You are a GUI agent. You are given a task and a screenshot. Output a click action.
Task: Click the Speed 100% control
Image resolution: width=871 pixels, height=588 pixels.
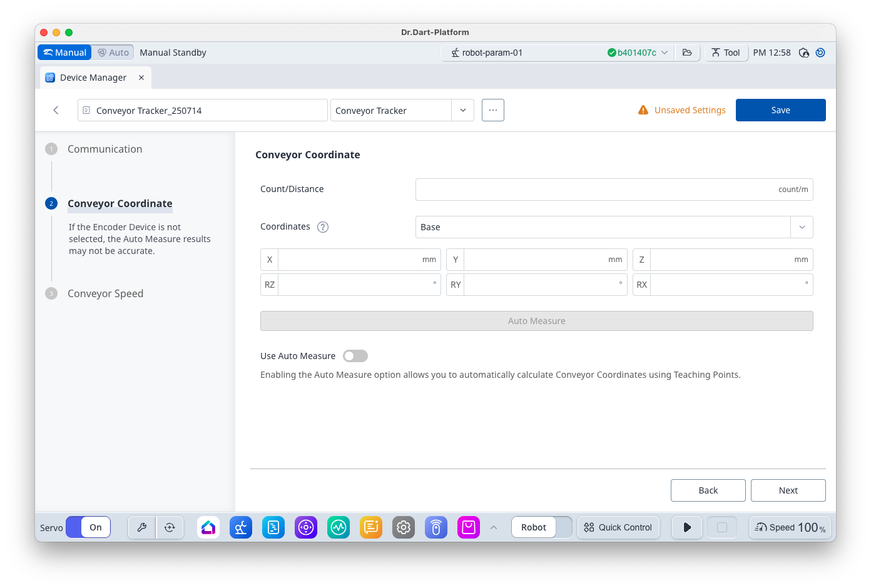(790, 527)
